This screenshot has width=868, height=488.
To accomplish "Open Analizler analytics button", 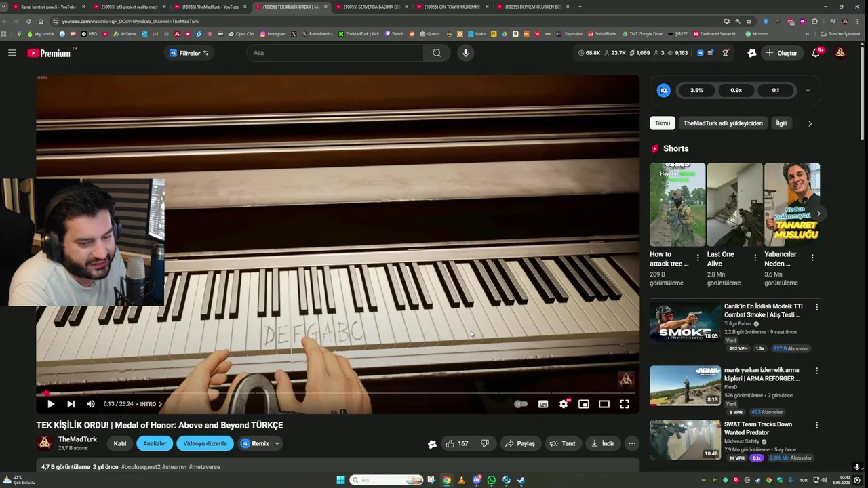I will coord(155,444).
